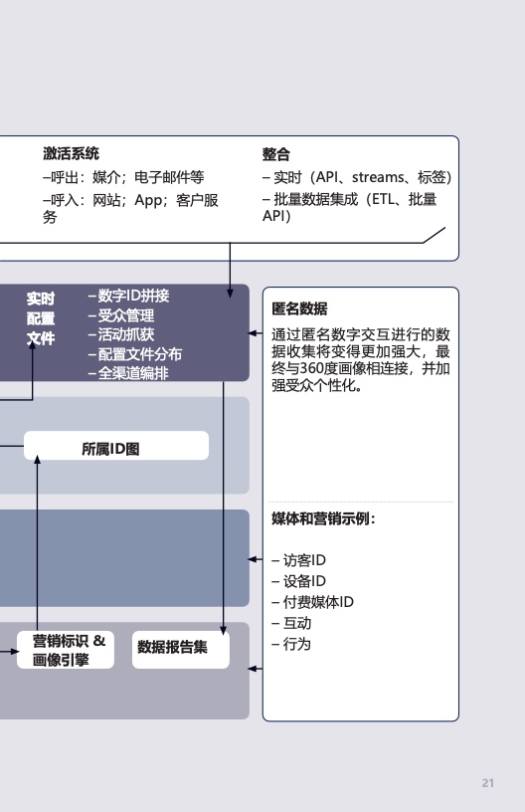Click the 付费媒体ID list item
Viewport: 525px width, 812px height.
pos(313,602)
